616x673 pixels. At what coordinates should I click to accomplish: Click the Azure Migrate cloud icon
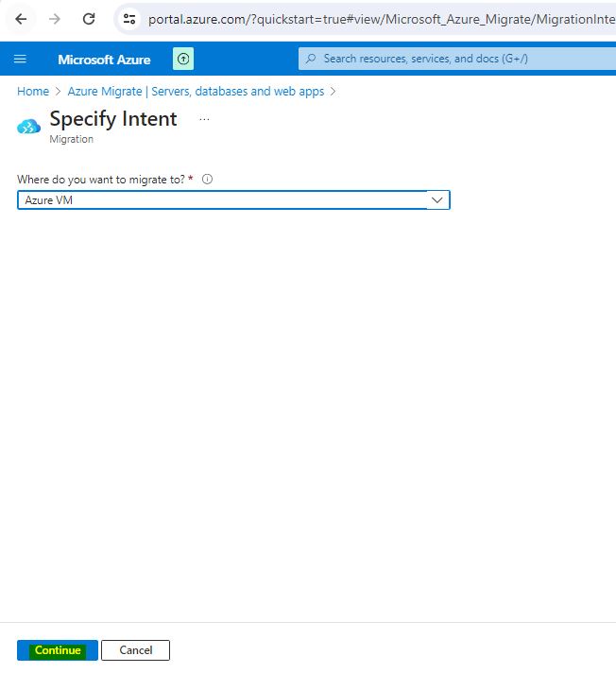(29, 127)
